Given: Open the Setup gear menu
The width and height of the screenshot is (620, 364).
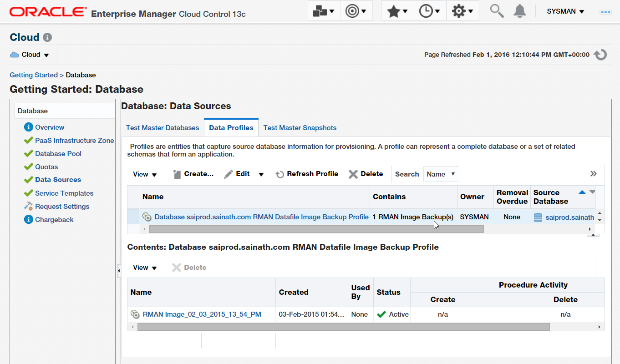Looking at the screenshot, I should [462, 11].
